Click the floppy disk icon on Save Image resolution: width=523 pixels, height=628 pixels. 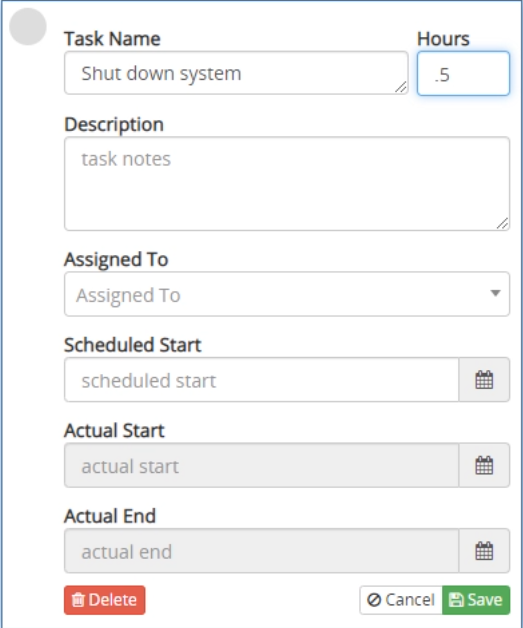pos(456,600)
